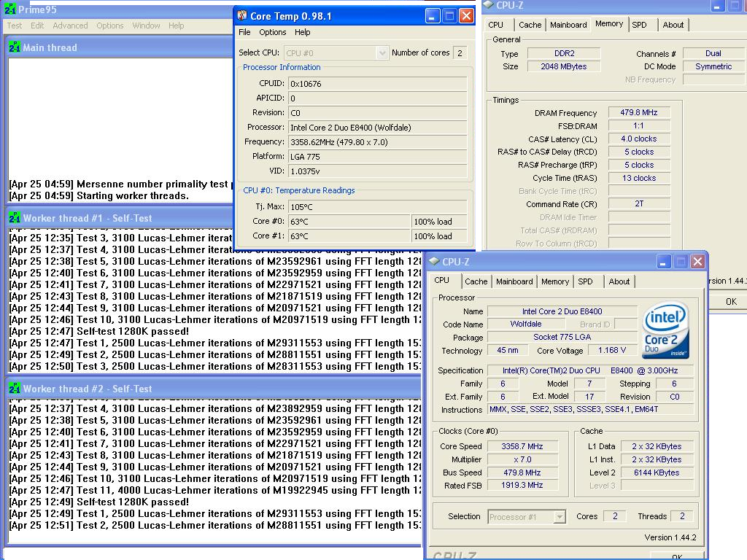
Task: Click the VID field 1.0375v
Action: (x=377, y=171)
